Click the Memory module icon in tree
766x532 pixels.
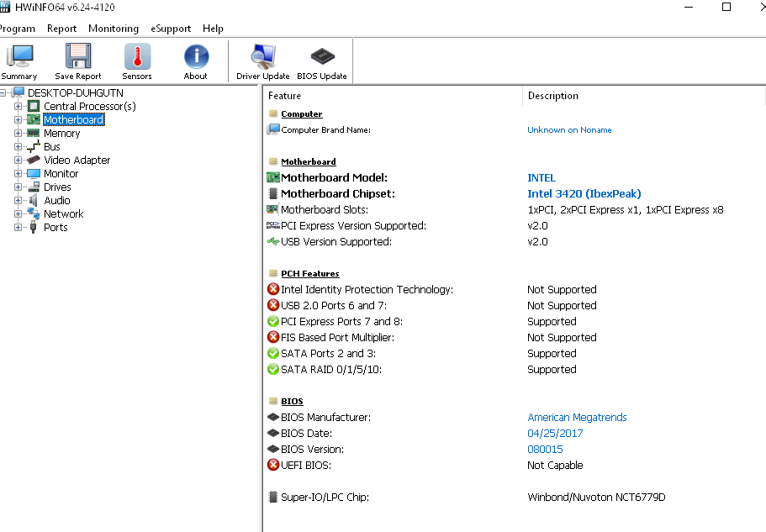(34, 133)
